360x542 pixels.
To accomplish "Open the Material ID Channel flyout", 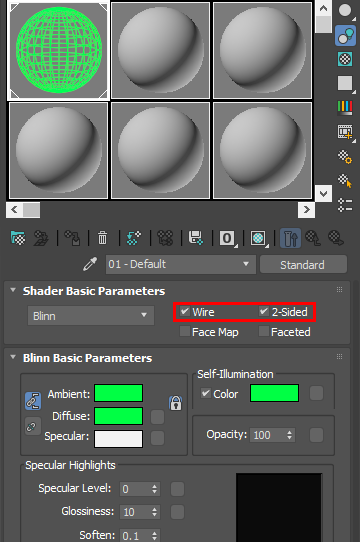I will [x=228, y=238].
